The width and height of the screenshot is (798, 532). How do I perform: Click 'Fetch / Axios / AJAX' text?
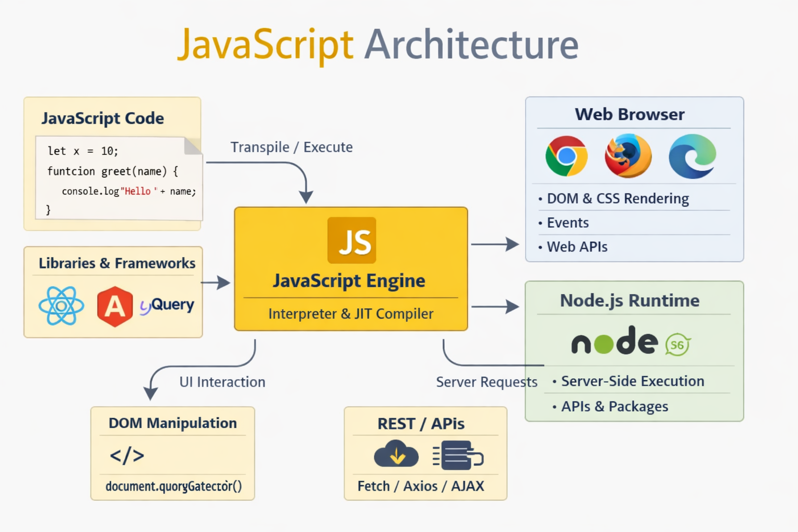point(421,486)
